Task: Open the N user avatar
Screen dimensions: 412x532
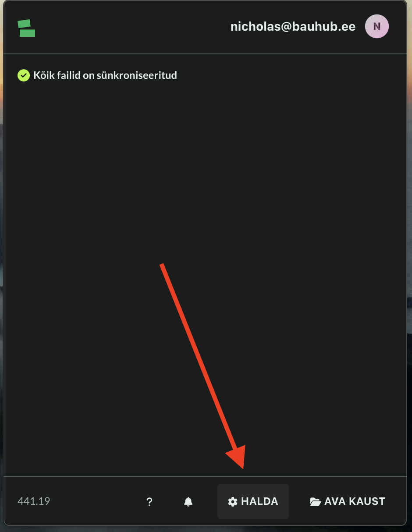Action: [x=377, y=27]
